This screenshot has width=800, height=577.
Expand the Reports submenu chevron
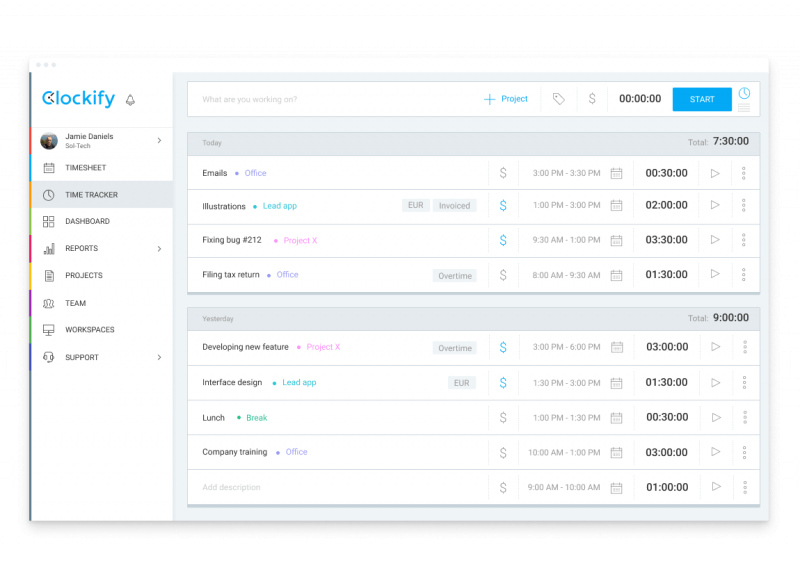[x=160, y=249]
